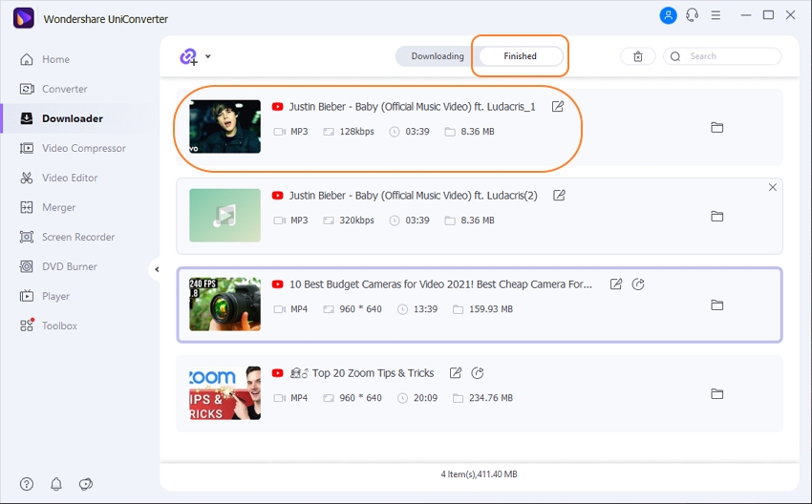The height and width of the screenshot is (504, 812).
Task: Open the help question mark icon
Action: 27,484
